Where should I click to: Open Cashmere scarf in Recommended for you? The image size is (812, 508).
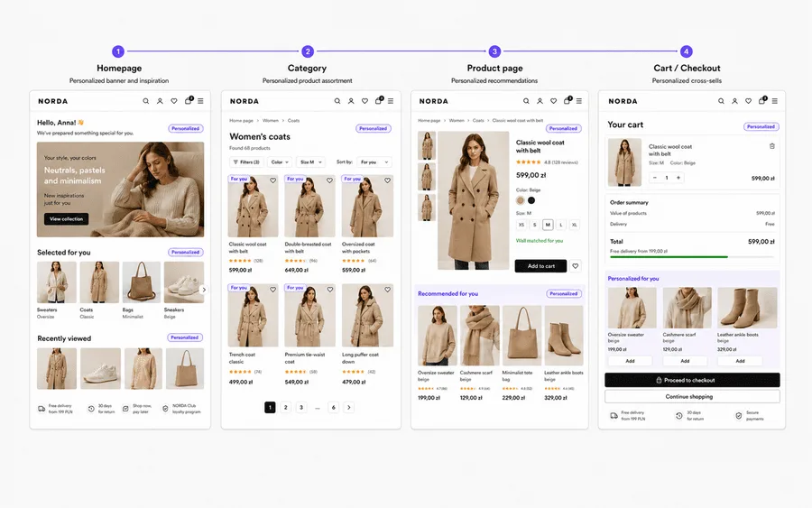480,352
